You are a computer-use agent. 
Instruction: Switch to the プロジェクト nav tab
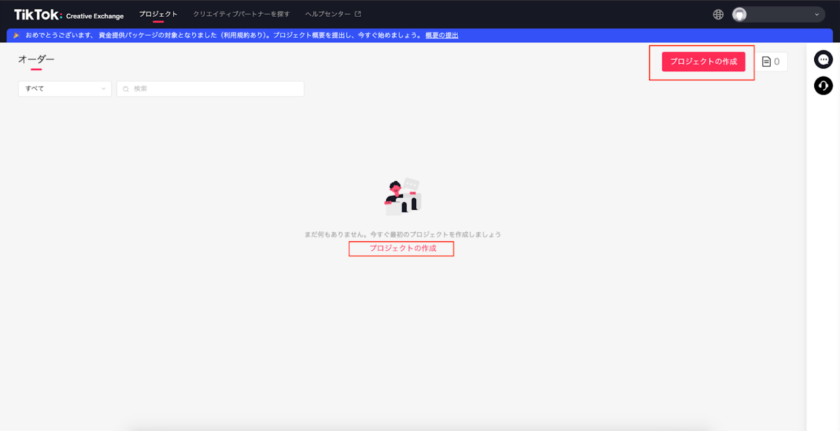[x=158, y=15]
